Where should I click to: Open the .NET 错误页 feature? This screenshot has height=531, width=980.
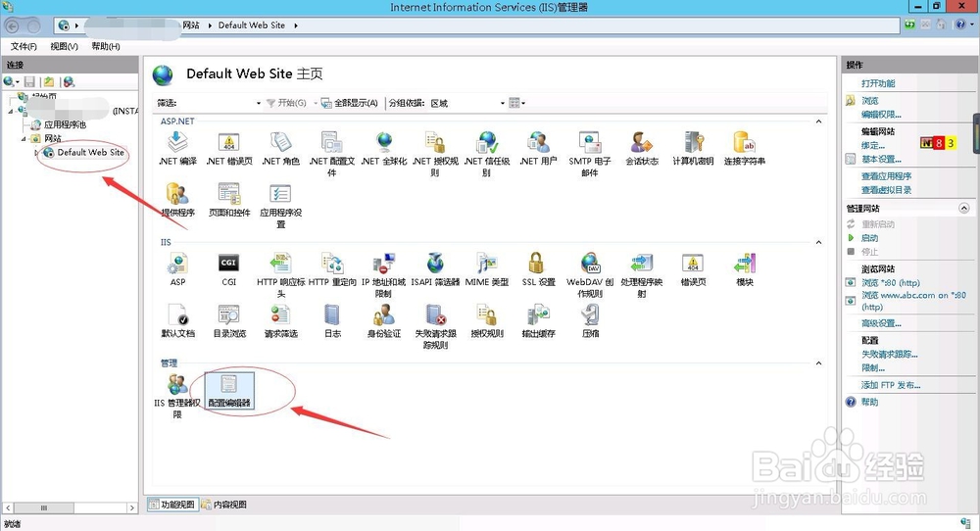pyautogui.click(x=229, y=149)
